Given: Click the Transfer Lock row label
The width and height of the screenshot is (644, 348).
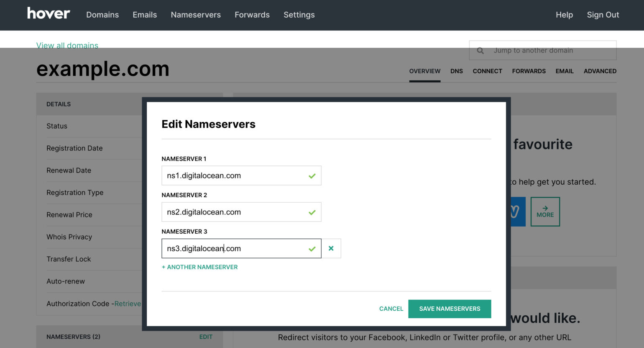Looking at the screenshot, I should (69, 259).
